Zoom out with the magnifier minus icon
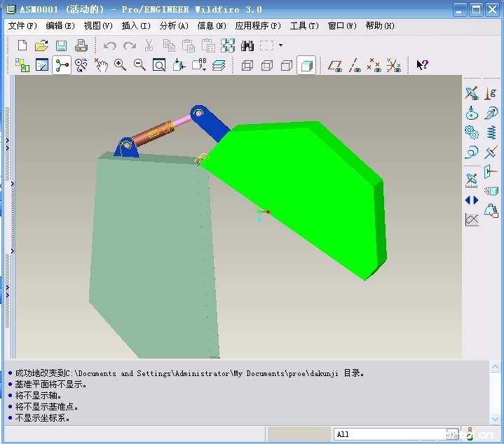The width and height of the screenshot is (504, 444). 139,65
